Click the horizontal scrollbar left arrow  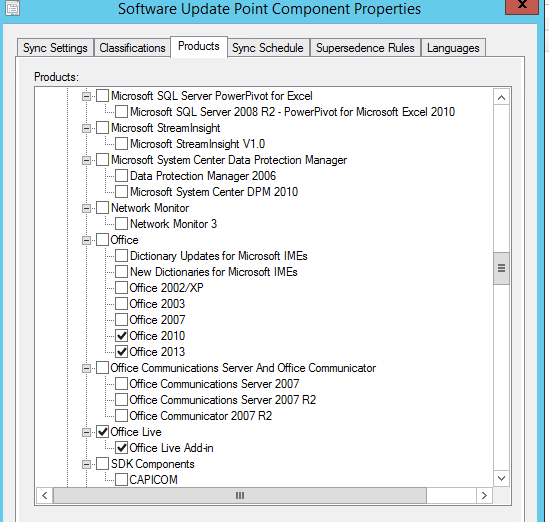click(x=45, y=495)
